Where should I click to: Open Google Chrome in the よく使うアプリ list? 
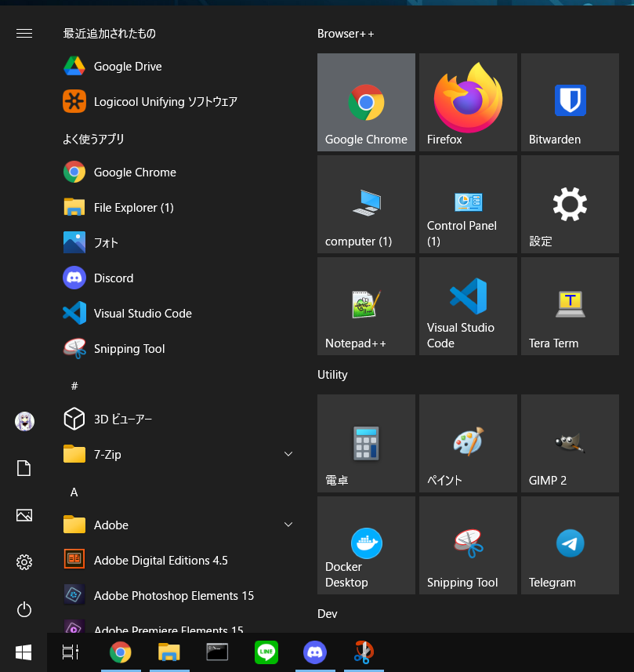click(x=178, y=173)
